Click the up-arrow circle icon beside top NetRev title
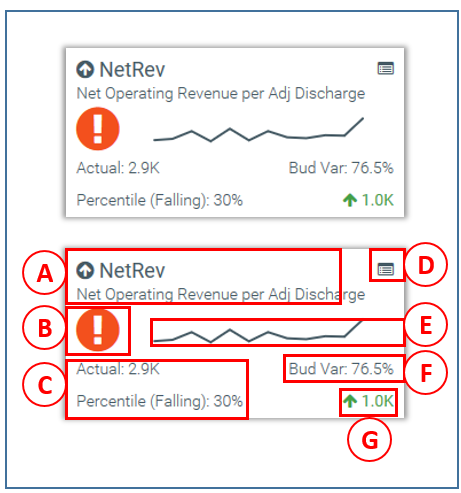Screen dimensions: 461x493 point(85,69)
